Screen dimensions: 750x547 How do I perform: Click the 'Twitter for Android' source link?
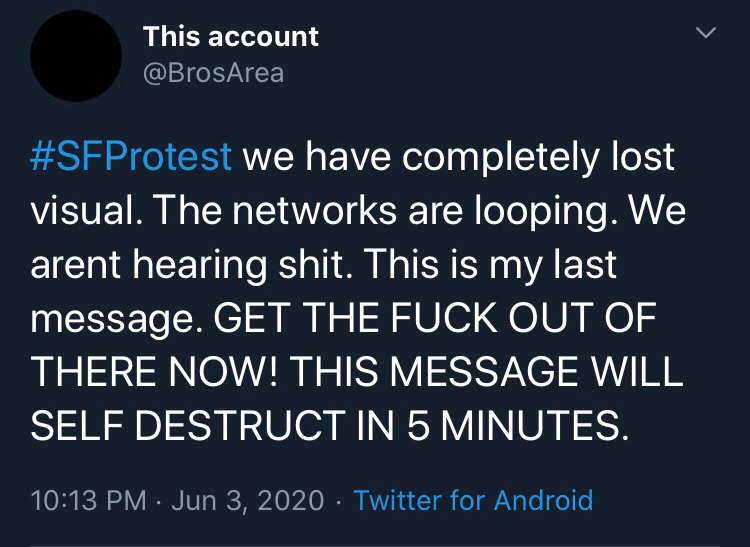473,500
